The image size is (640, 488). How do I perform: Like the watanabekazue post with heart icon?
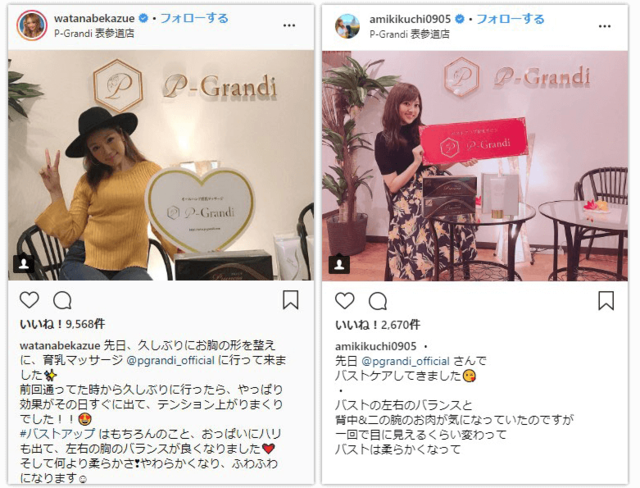29,300
